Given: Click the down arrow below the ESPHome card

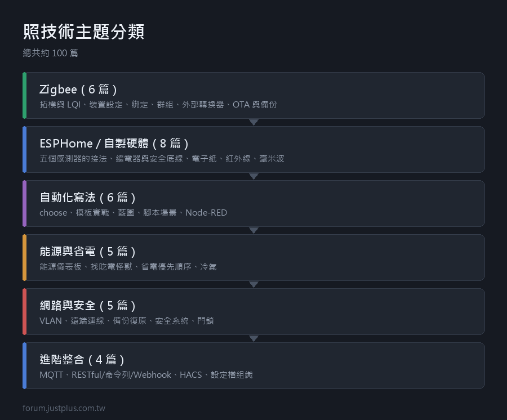Looking at the screenshot, I should click(x=254, y=176).
